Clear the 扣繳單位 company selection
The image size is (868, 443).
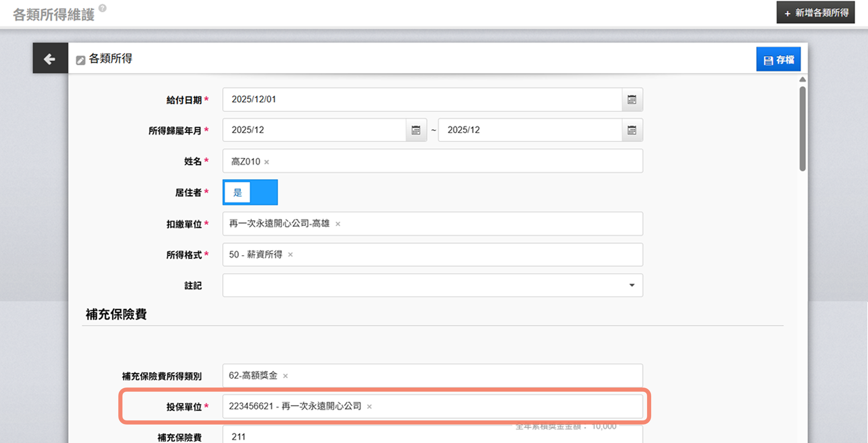[x=338, y=224]
